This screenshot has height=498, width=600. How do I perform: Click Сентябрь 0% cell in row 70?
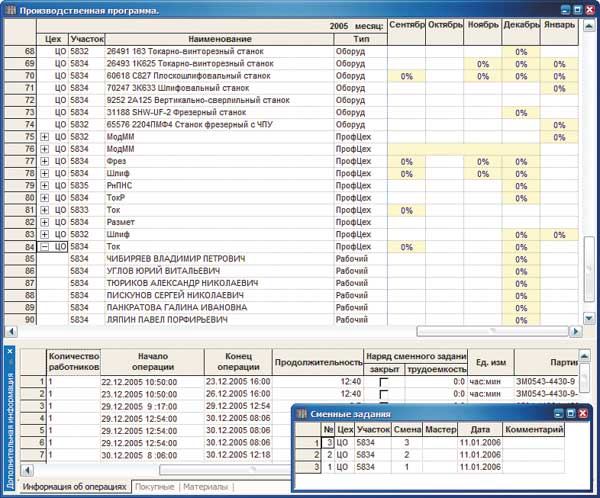coord(407,76)
